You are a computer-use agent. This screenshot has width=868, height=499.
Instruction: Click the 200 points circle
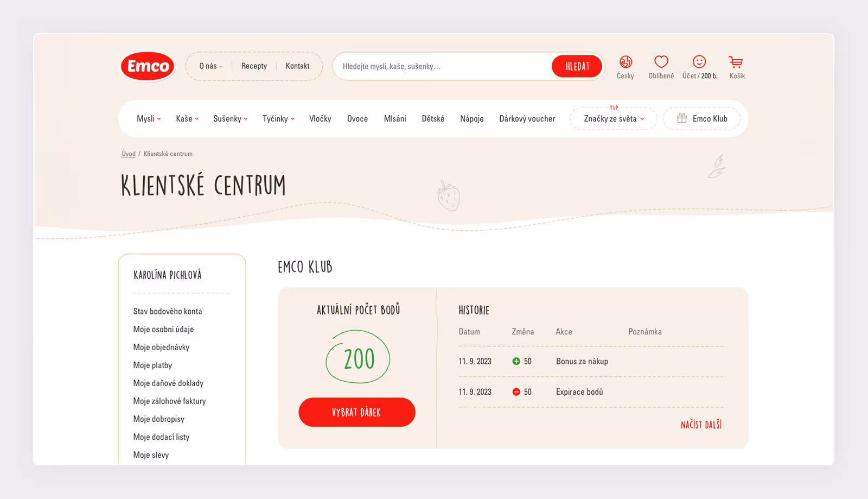358,357
